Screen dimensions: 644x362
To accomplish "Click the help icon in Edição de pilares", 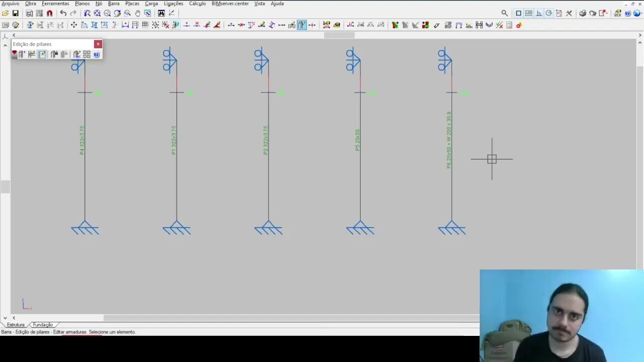I will click(x=97, y=54).
